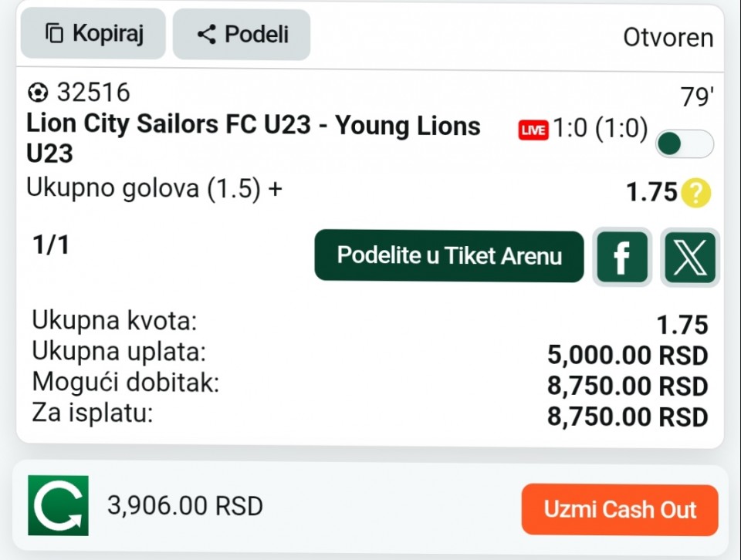Viewport: 741px width, 560px height.
Task: Click the 1.75 odds beside help icon
Action: (x=651, y=193)
